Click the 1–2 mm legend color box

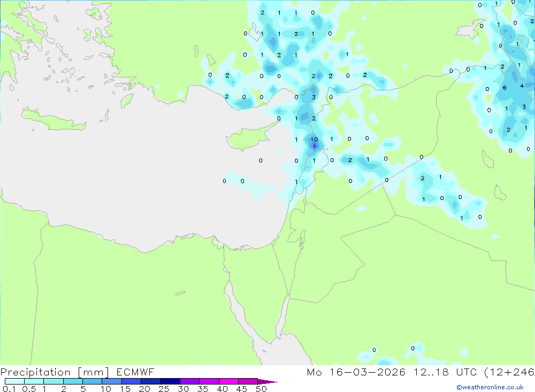point(53,381)
